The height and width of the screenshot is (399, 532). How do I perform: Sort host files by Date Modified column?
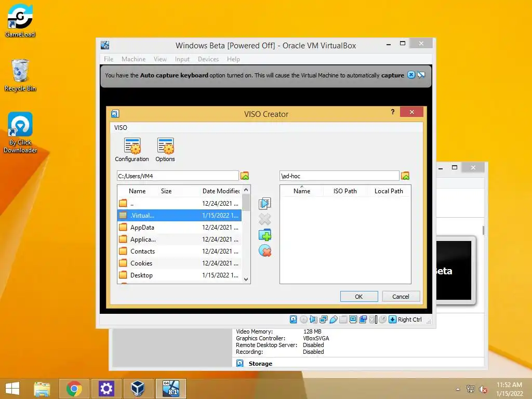(221, 191)
